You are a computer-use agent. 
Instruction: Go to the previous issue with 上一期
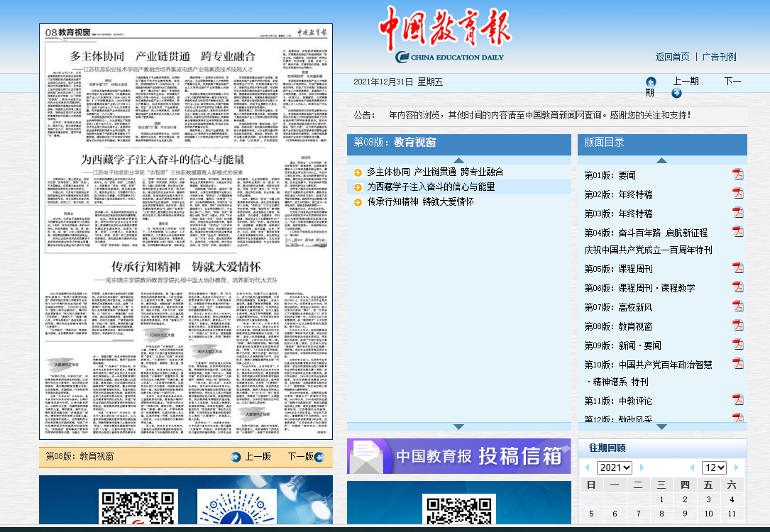point(686,82)
